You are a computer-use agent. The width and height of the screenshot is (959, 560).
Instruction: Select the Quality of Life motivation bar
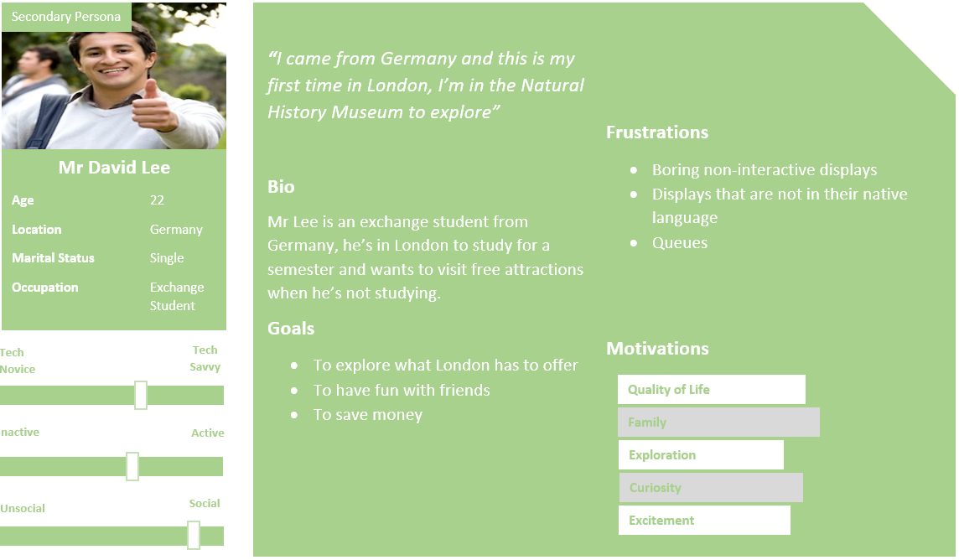pos(712,390)
